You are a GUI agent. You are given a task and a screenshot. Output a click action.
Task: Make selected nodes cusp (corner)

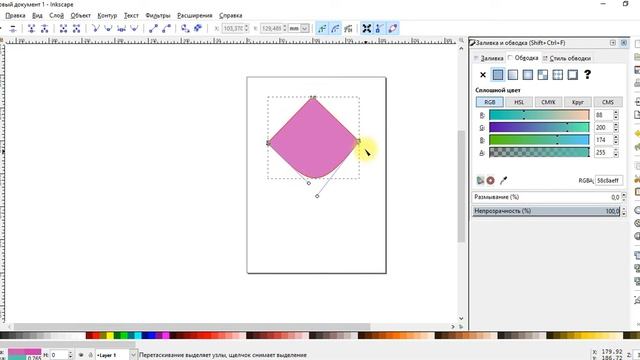(x=96, y=29)
